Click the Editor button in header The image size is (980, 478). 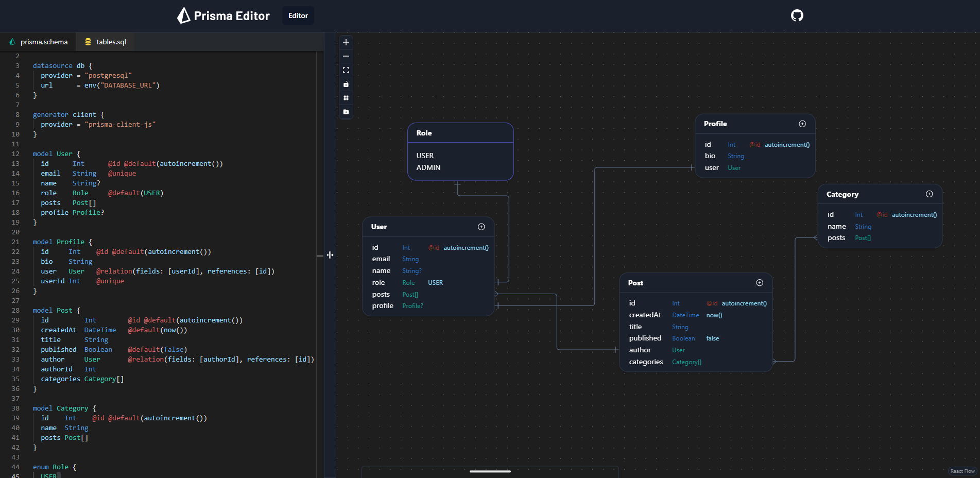298,15
